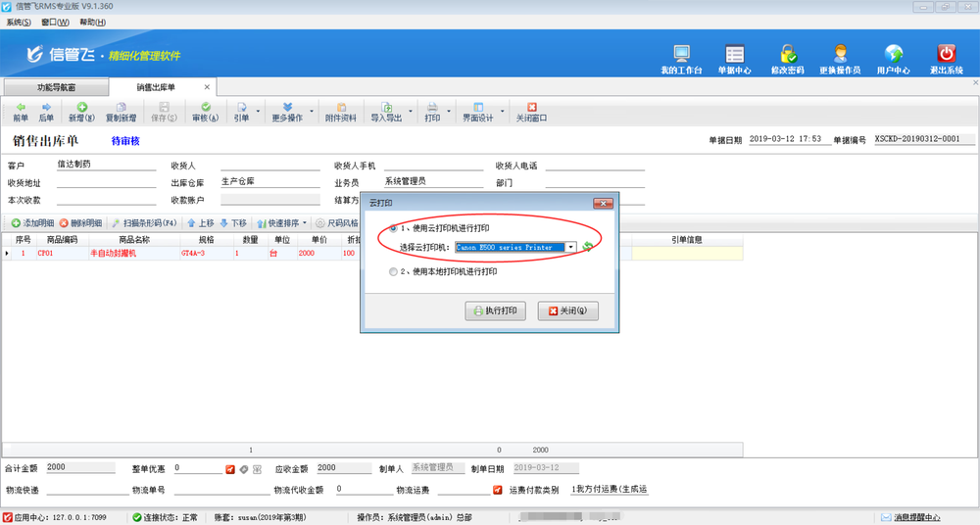Open 我的工作台 from the top toolbar
The image size is (980, 525).
pos(681,55)
